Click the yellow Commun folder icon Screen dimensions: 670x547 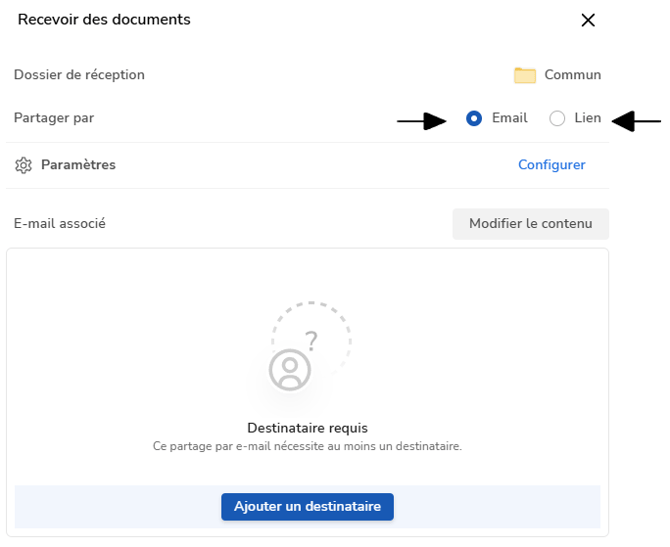[x=525, y=75]
